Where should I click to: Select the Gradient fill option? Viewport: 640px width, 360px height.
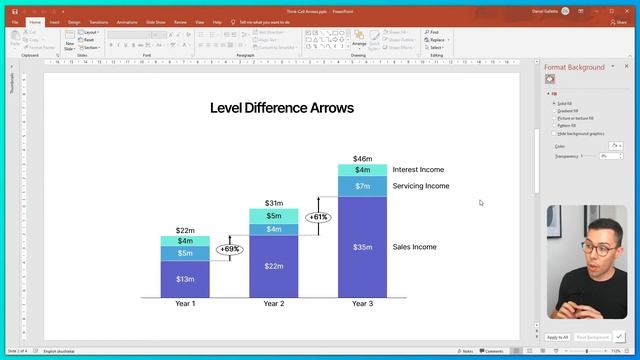[565, 111]
